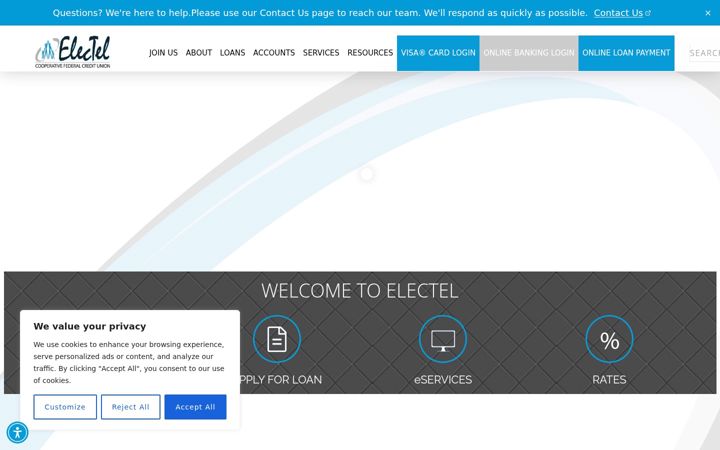The width and height of the screenshot is (720, 450).
Task: Focus the Search input field
Action: [x=704, y=53]
